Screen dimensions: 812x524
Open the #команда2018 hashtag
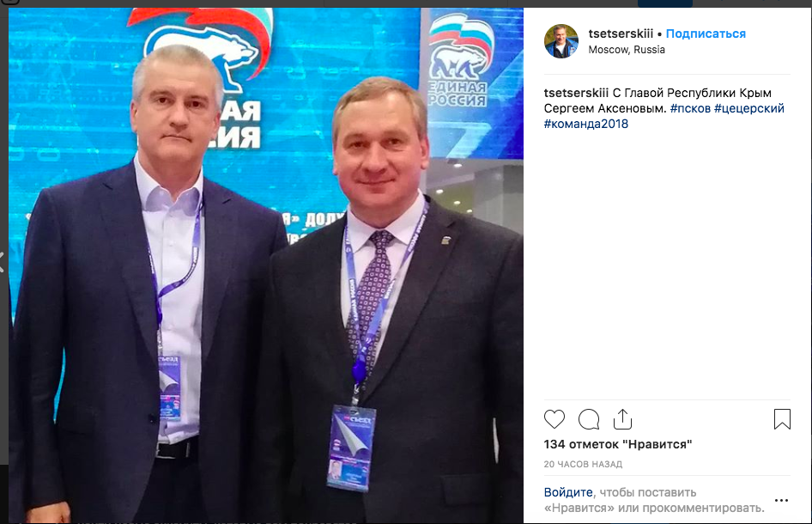[585, 124]
